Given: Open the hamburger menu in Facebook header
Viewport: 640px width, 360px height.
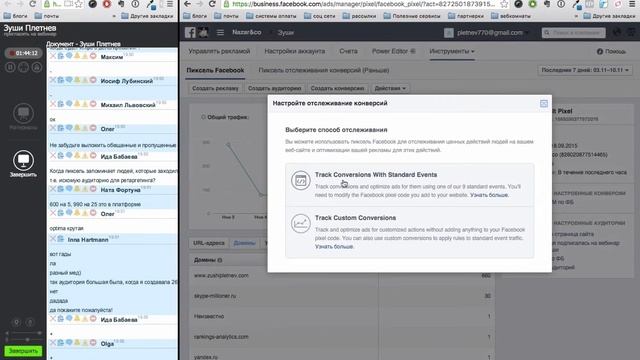Looking at the screenshot, I should [220, 32].
